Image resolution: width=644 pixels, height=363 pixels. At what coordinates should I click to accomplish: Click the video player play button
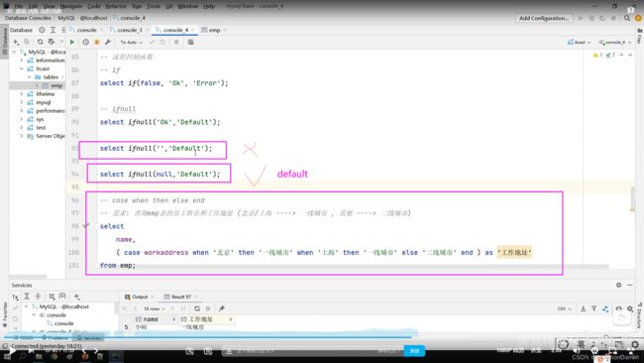(x=12, y=351)
